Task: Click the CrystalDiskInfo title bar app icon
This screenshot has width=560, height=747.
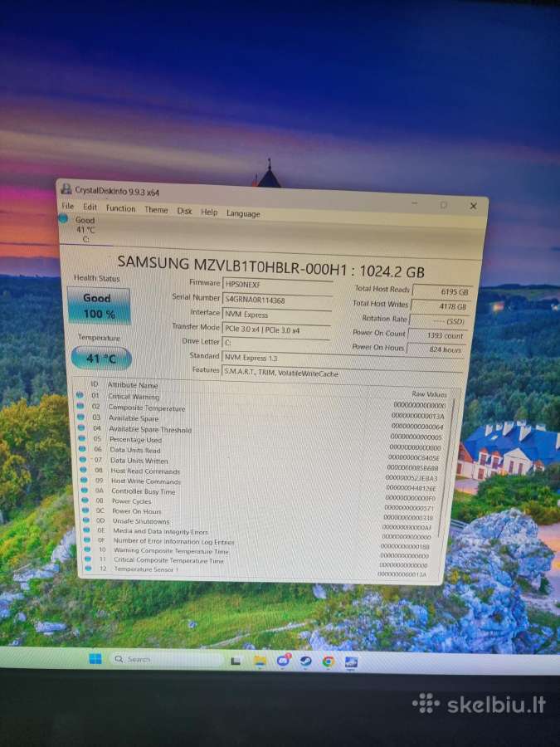Action: click(x=66, y=188)
